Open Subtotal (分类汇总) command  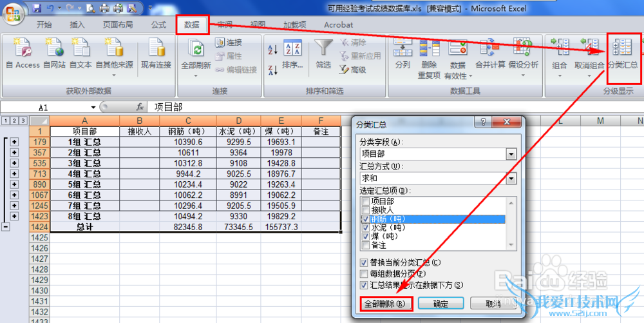pyautogui.click(x=623, y=54)
